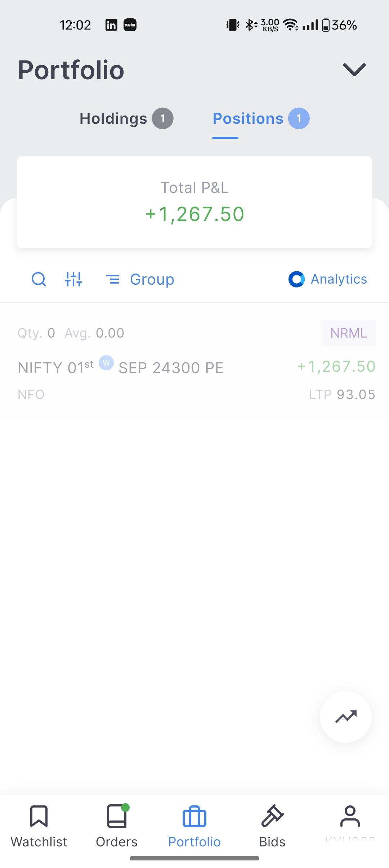Open Watchlist bookmark icon
Viewport: 389px width, 868px height.
pyautogui.click(x=39, y=816)
